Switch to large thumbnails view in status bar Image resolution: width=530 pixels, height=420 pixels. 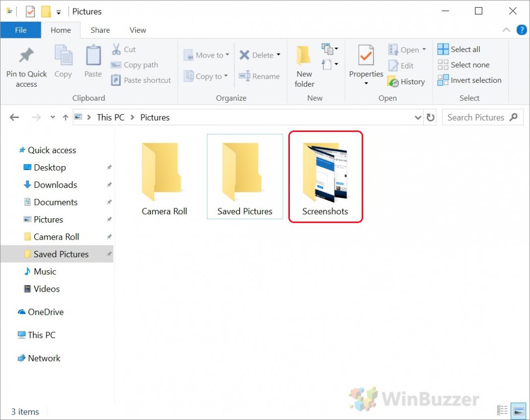[518, 410]
